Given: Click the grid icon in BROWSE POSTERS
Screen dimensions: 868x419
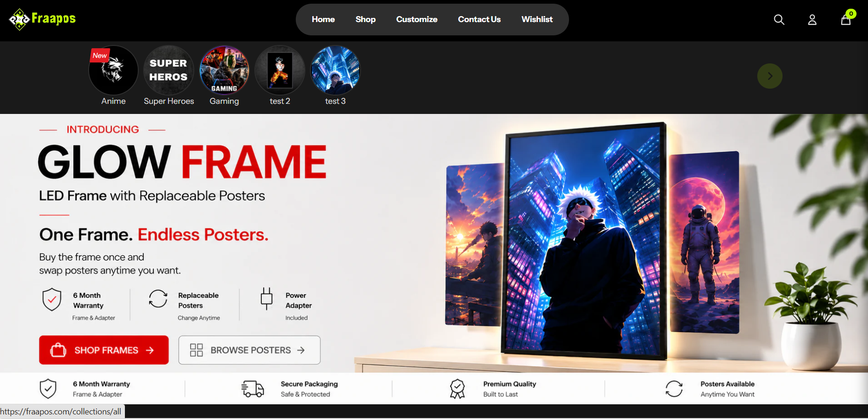Looking at the screenshot, I should tap(197, 350).
